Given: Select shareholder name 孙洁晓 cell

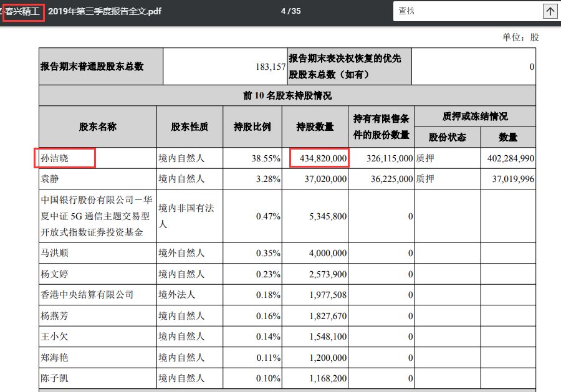Looking at the screenshot, I should [65, 158].
